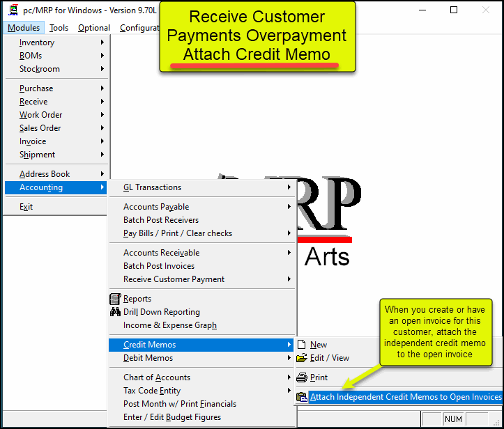The width and height of the screenshot is (504, 429).
Task: Choose Batch Post Invoices
Action: click(159, 266)
